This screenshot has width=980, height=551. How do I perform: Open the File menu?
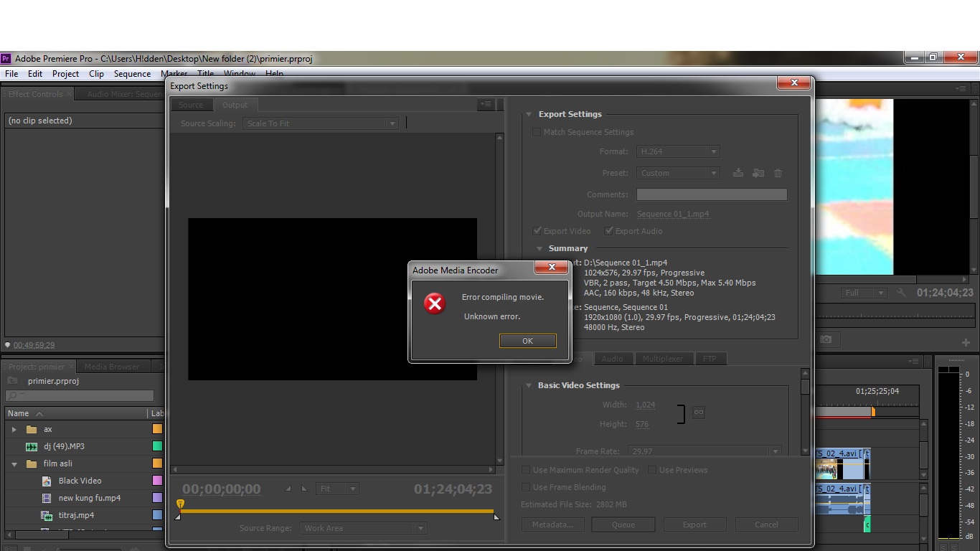pyautogui.click(x=11, y=73)
